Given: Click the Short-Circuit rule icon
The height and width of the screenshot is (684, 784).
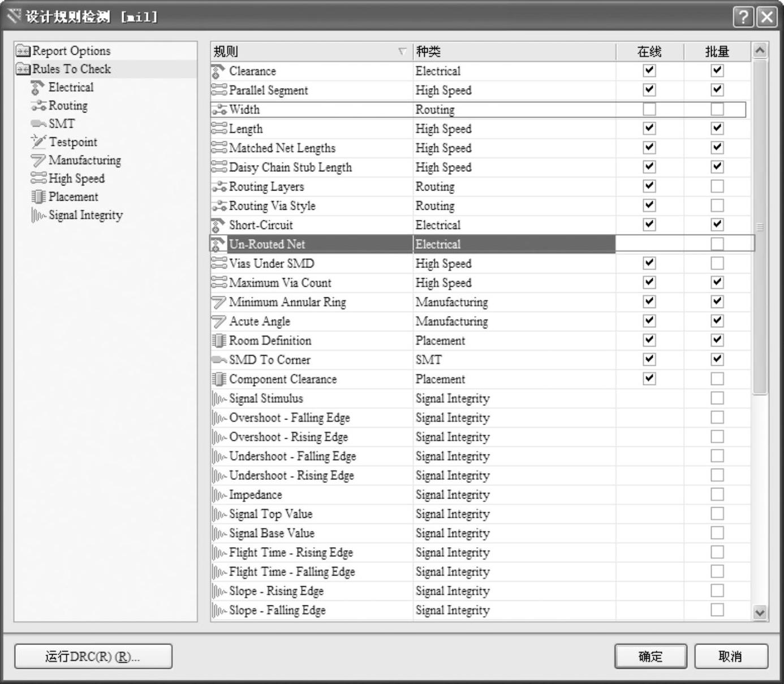Looking at the screenshot, I should pos(218,226).
